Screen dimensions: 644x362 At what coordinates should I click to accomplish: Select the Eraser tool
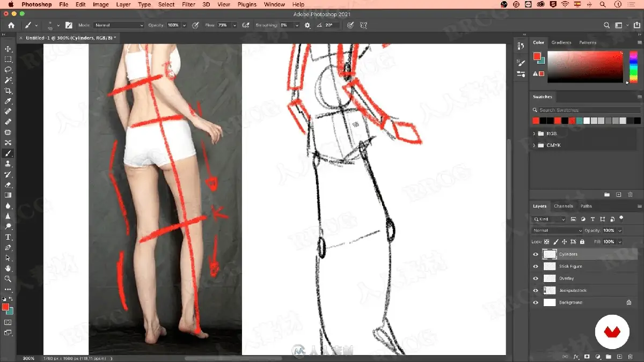[x=8, y=184]
